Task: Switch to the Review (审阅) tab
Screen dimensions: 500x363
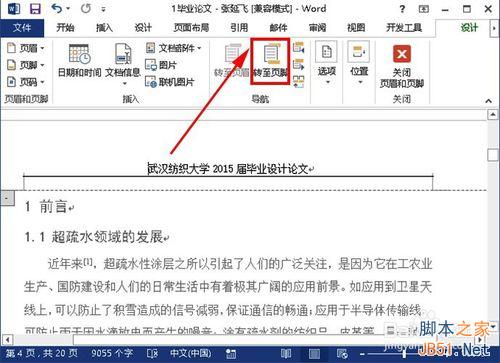Action: click(x=317, y=28)
